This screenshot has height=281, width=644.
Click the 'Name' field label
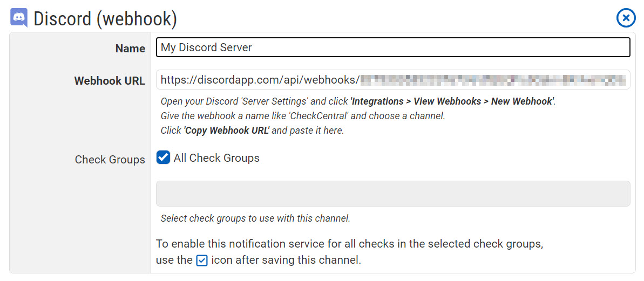(130, 49)
